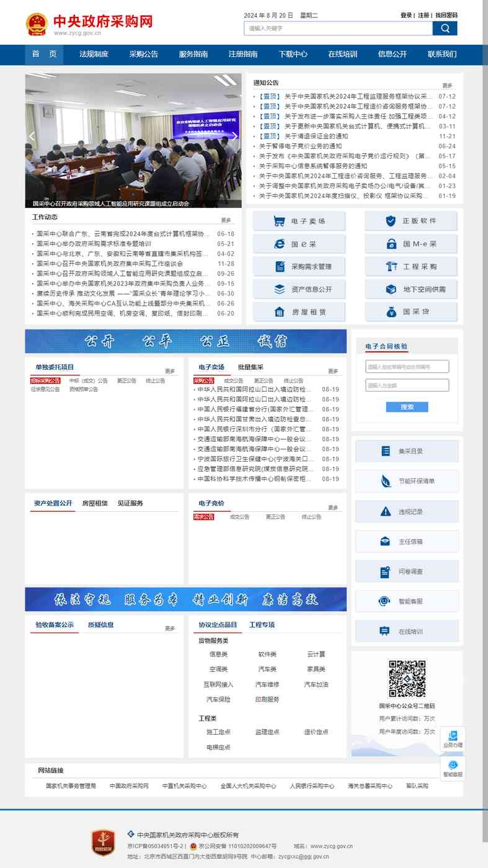488x868 pixels.
Task: Open the 国采贷 money bag tile
Action: (410, 312)
